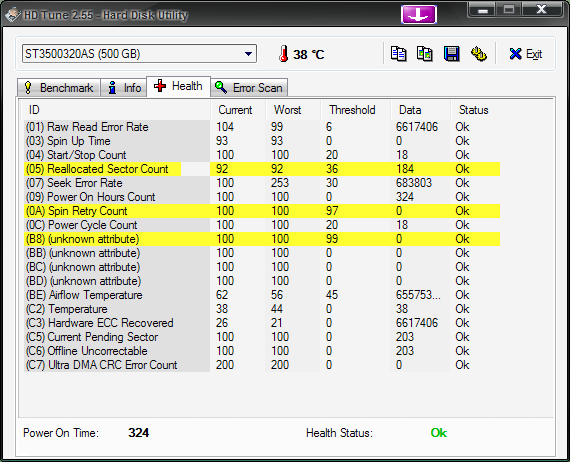Click the HD Tune application icon in title bar
570x462 pixels.
[x=13, y=15]
